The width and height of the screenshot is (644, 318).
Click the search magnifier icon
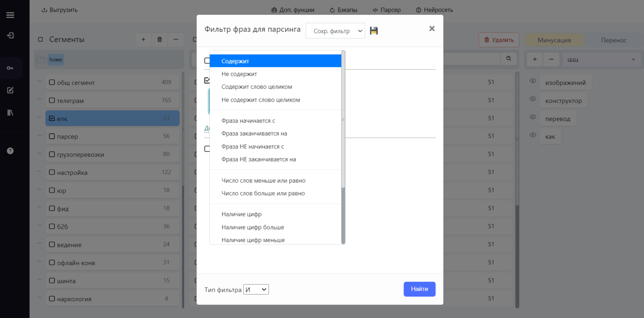coord(509,59)
